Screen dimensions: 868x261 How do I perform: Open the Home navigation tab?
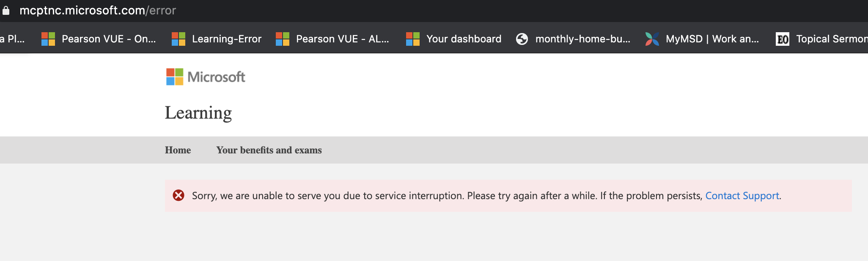coord(178,150)
